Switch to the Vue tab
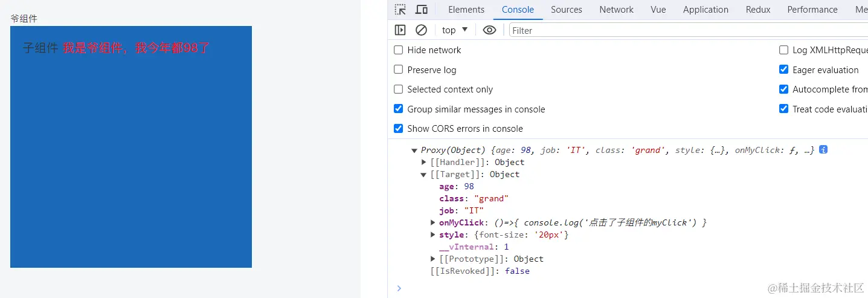Image resolution: width=868 pixels, height=298 pixels. (x=658, y=10)
